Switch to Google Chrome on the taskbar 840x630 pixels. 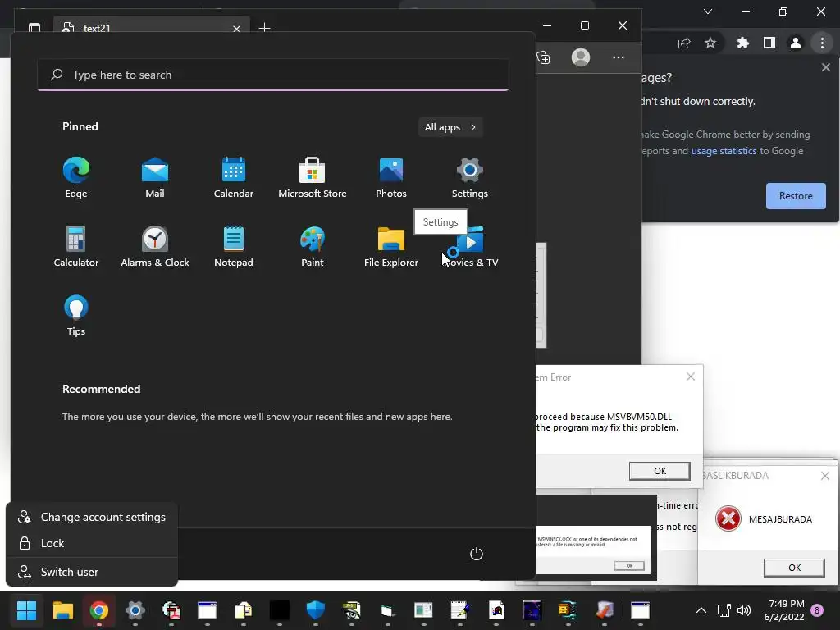click(99, 610)
